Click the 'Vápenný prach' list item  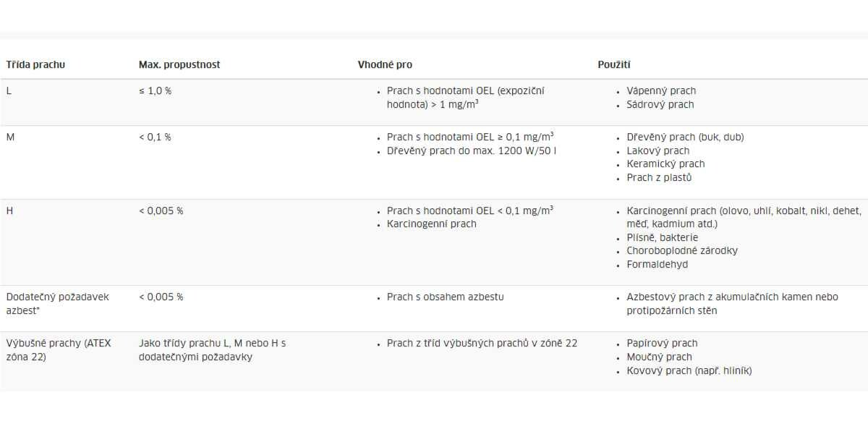tap(661, 90)
